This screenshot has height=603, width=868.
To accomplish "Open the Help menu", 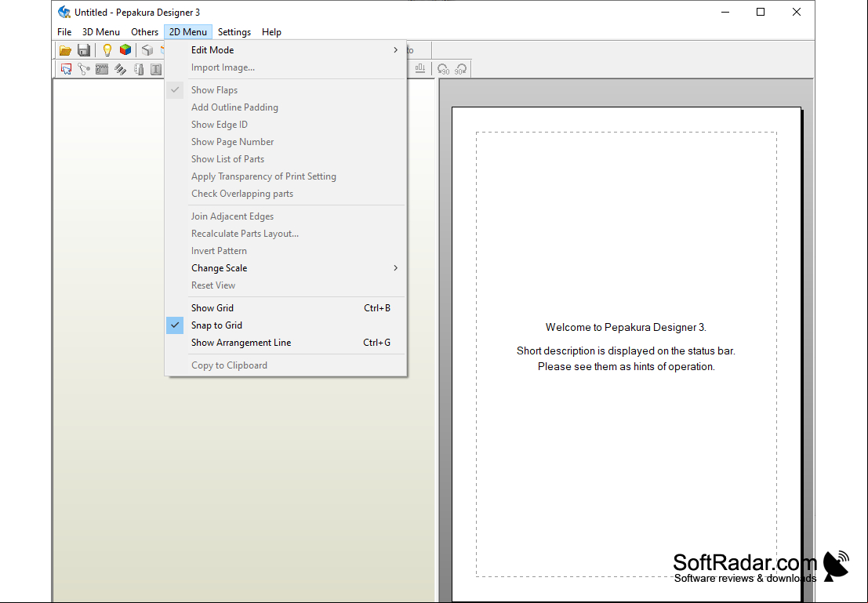I will click(271, 32).
